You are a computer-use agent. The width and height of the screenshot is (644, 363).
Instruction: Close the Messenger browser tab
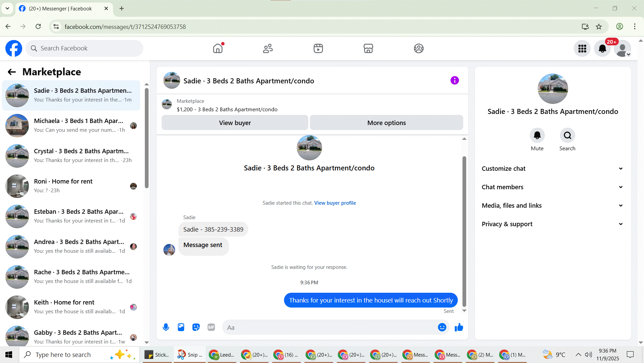click(106, 8)
